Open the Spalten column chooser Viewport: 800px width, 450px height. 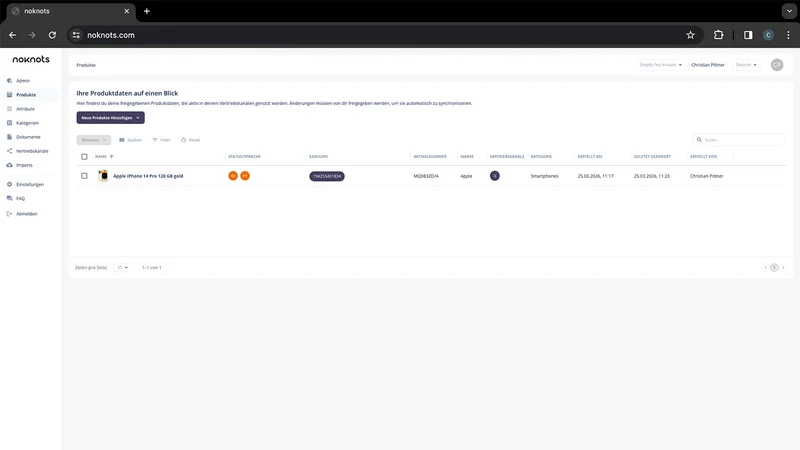(131, 140)
